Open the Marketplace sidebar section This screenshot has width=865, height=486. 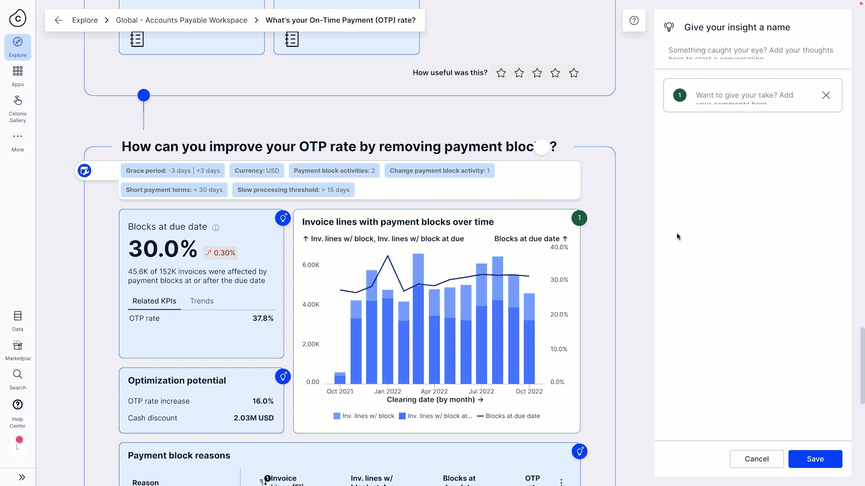coord(18,350)
